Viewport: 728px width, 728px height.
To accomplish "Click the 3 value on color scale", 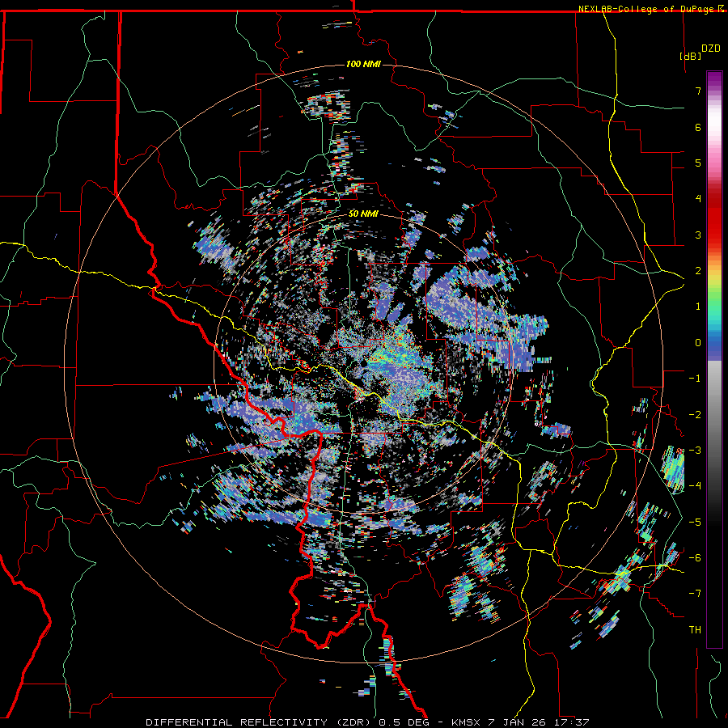I will [x=698, y=235].
